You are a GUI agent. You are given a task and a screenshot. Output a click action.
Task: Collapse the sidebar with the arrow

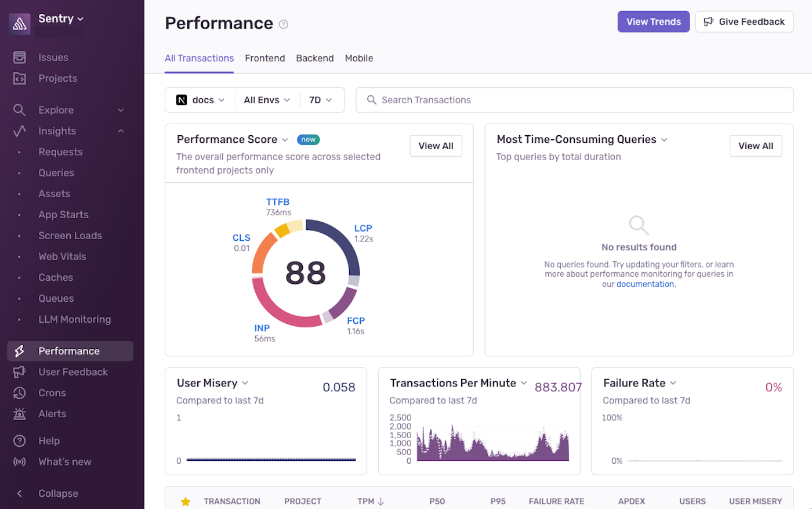[x=19, y=493]
